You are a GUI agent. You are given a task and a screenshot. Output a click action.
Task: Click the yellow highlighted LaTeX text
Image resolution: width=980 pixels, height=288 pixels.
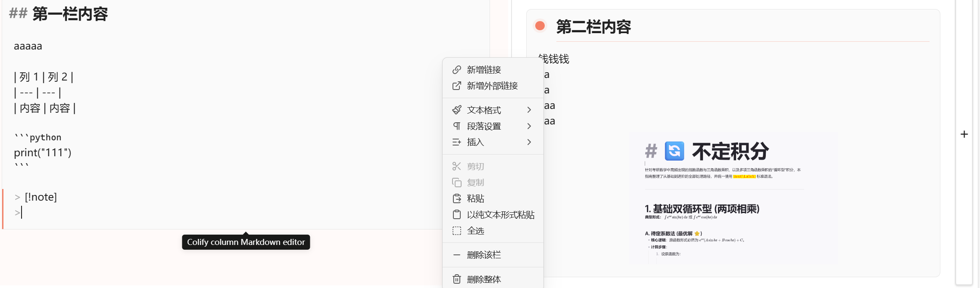click(744, 176)
